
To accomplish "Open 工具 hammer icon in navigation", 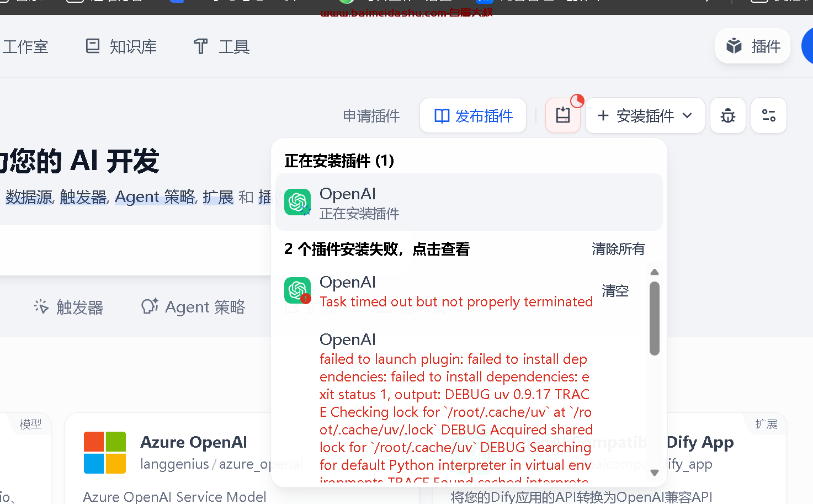I will (x=201, y=46).
